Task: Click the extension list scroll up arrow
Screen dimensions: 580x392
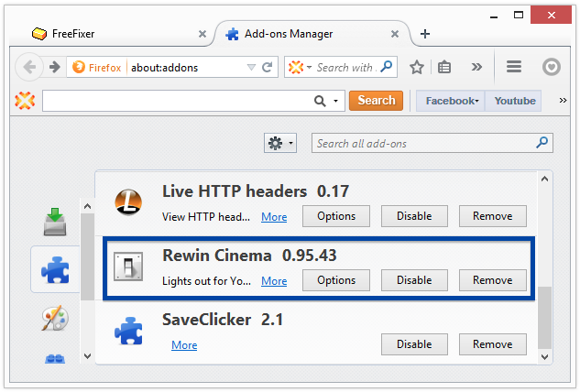Action: click(544, 179)
